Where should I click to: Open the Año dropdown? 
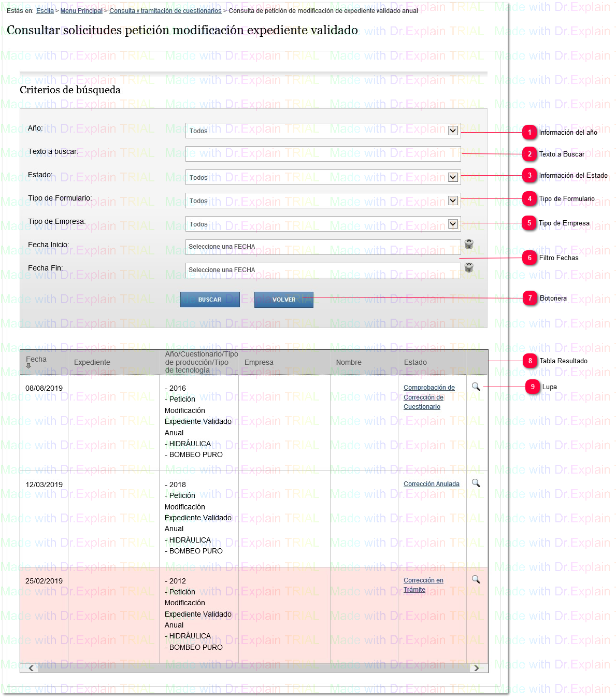pos(453,130)
